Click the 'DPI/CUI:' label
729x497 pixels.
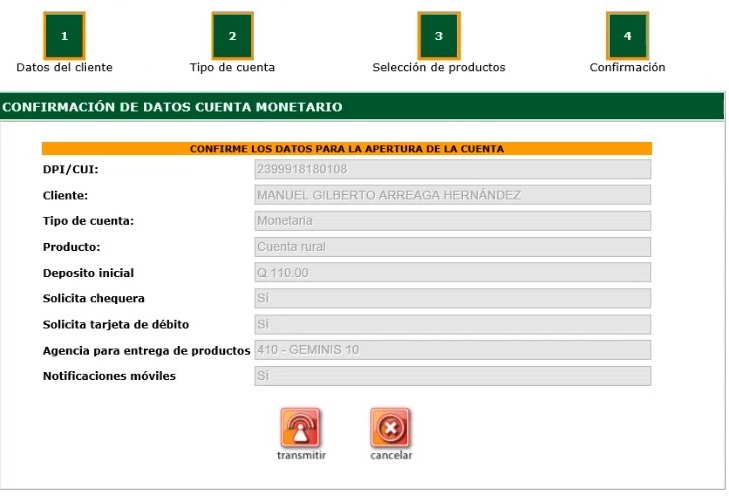71,169
